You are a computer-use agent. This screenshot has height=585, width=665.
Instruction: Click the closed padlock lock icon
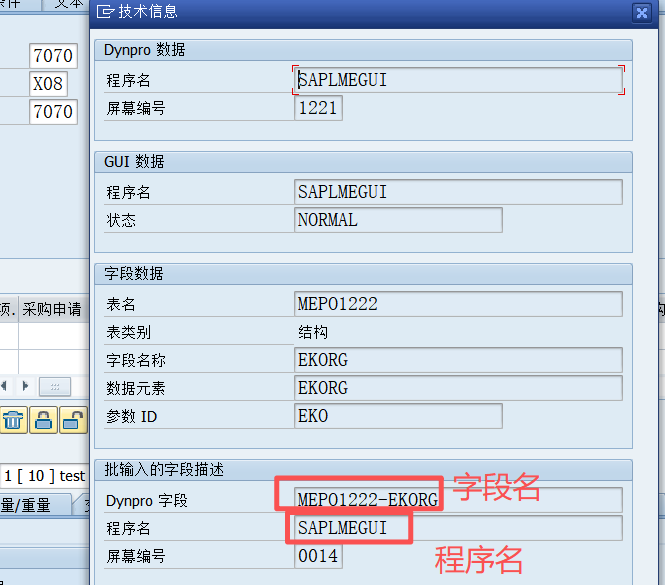point(43,420)
